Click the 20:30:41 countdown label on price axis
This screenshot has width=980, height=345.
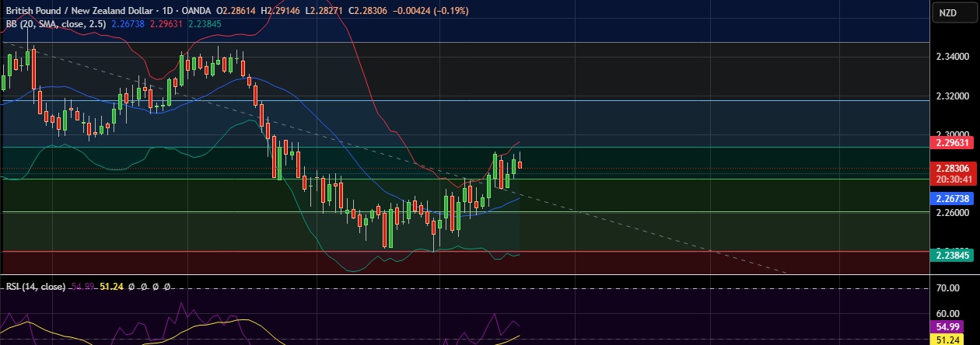click(953, 178)
